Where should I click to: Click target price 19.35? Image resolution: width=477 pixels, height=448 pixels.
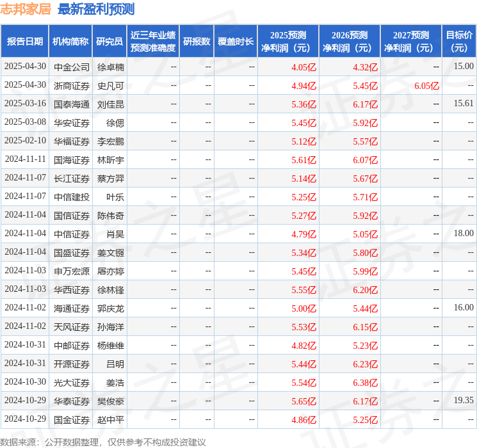[x=464, y=400]
